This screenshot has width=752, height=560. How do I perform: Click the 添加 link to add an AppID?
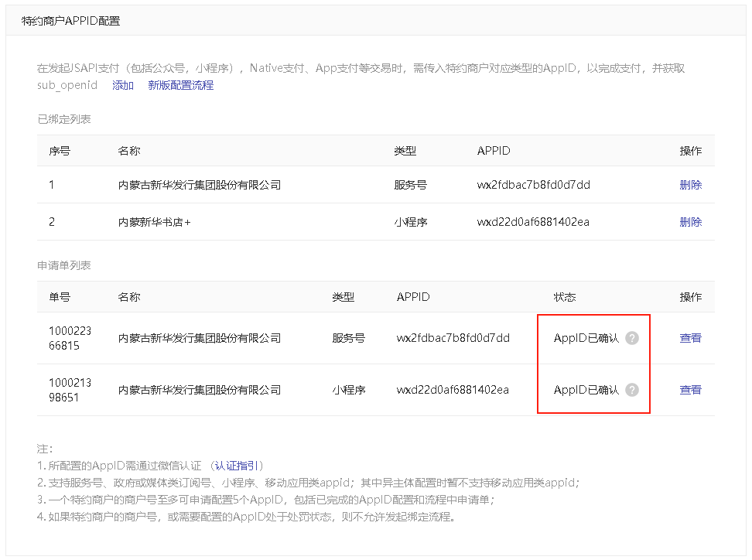coord(123,85)
